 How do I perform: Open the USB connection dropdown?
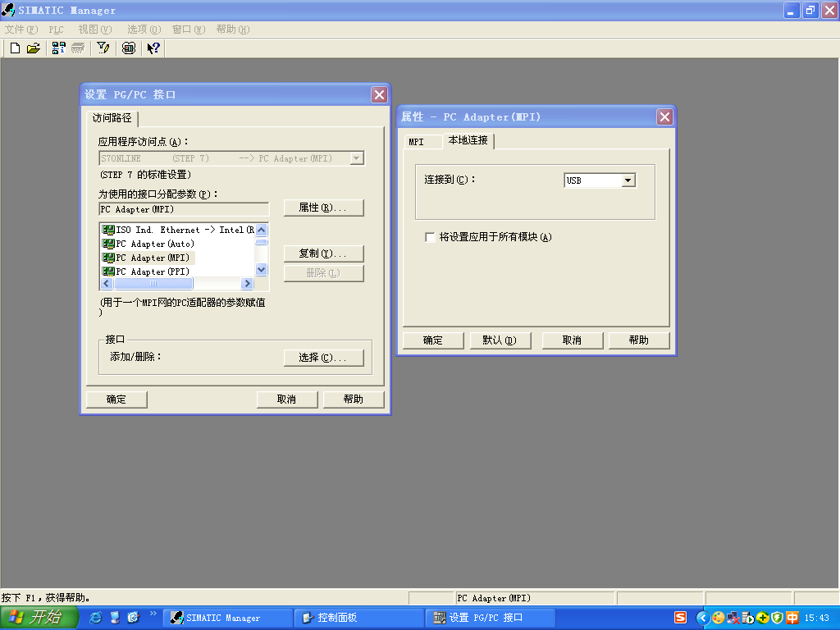click(x=628, y=180)
